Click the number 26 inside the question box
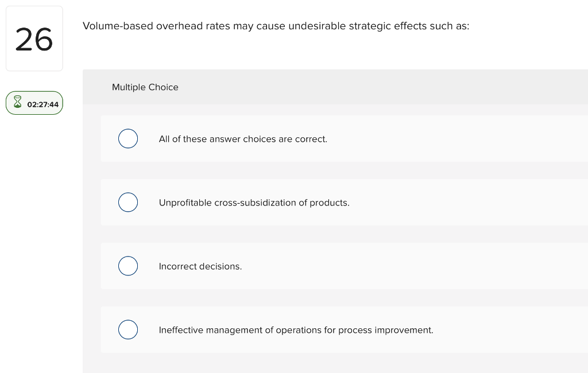This screenshot has height=373, width=588. coord(34,38)
